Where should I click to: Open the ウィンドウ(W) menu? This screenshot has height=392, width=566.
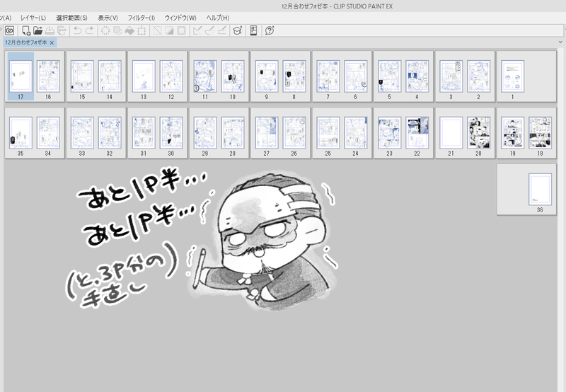point(180,17)
